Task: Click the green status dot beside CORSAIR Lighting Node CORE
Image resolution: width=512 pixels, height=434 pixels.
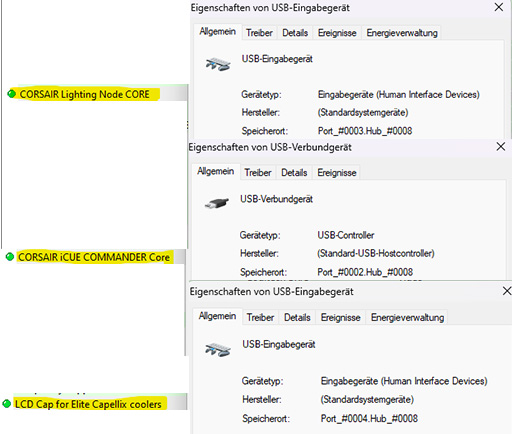Action: (12, 94)
